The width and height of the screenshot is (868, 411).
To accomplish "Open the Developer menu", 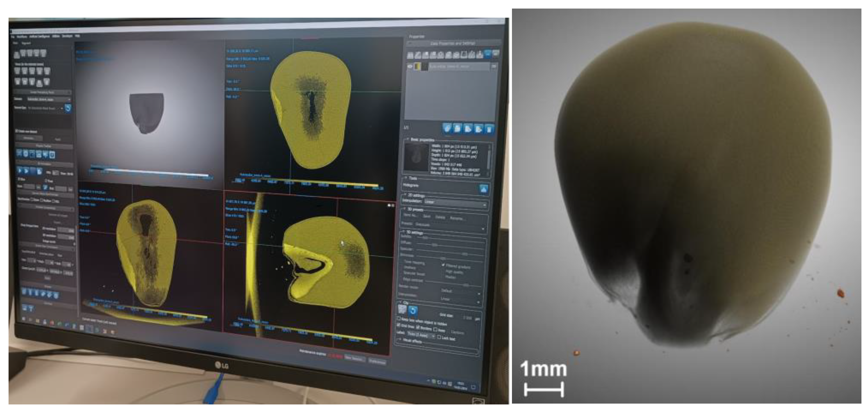I will point(67,36).
